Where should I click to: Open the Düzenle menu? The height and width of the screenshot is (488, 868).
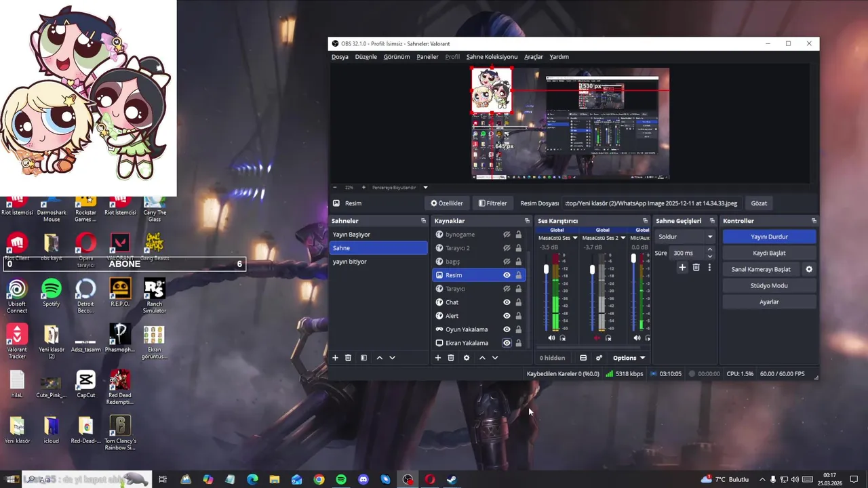pos(366,57)
